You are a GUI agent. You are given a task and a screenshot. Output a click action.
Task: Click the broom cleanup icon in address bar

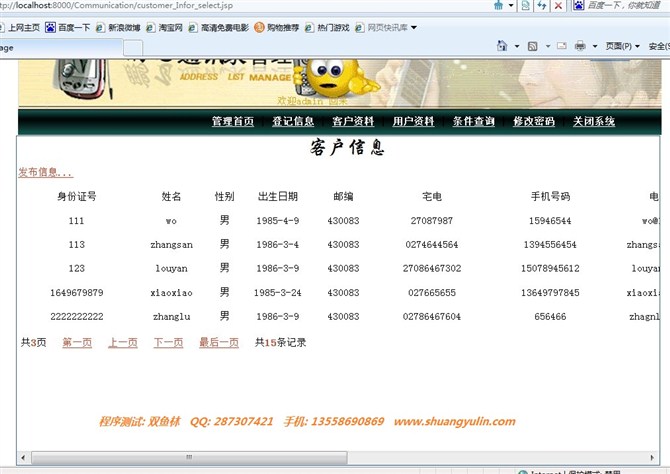(498, 6)
